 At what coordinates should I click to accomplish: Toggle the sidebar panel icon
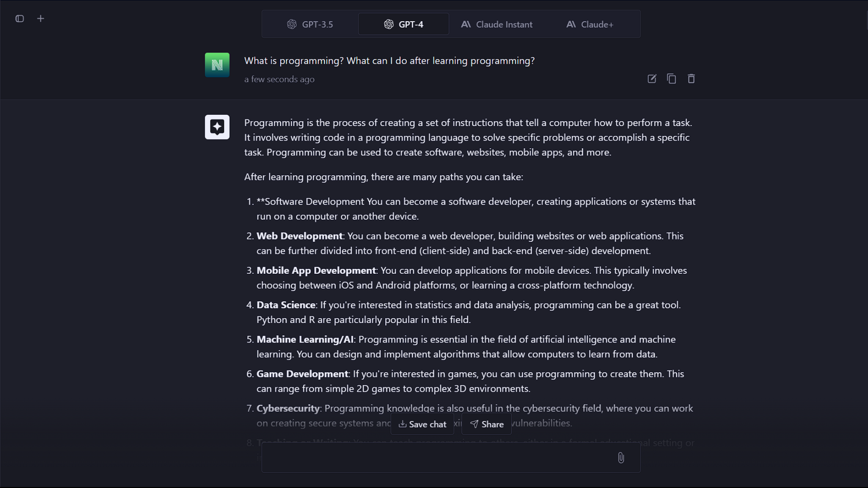click(19, 19)
